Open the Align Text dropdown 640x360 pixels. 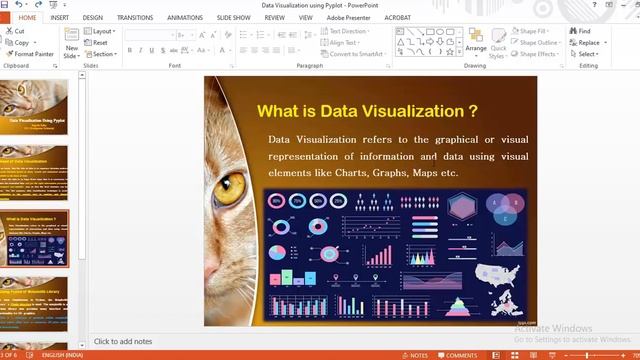(340, 42)
